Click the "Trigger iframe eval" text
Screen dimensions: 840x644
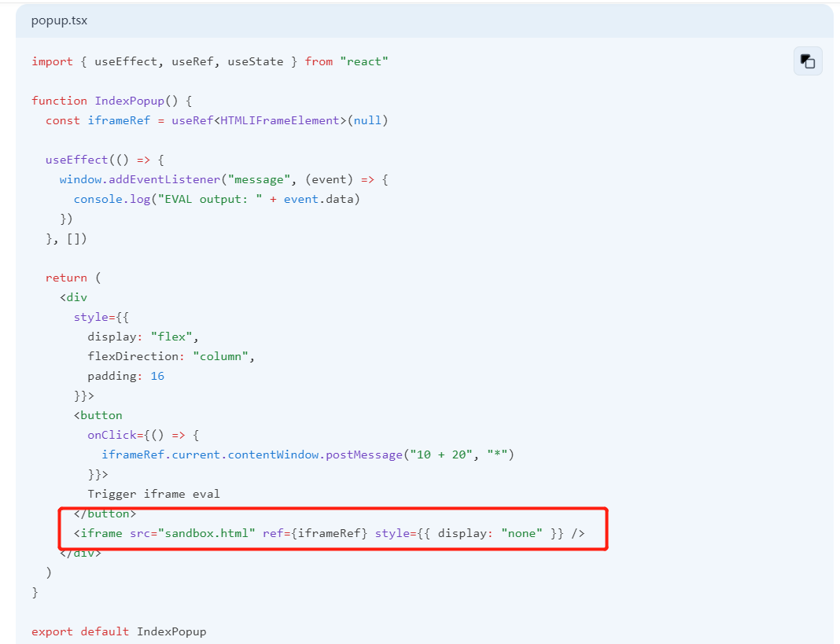tap(153, 494)
